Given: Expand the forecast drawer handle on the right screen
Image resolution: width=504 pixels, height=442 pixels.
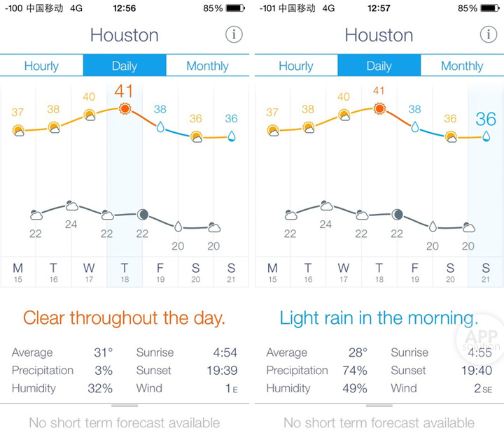Looking at the screenshot, I should pyautogui.click(x=379, y=405).
